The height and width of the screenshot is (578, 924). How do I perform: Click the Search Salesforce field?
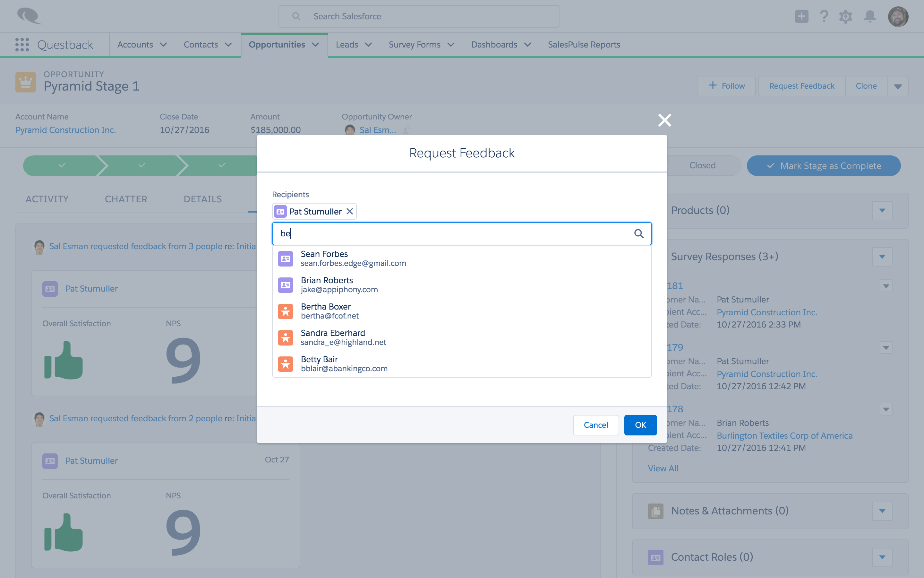coord(419,16)
